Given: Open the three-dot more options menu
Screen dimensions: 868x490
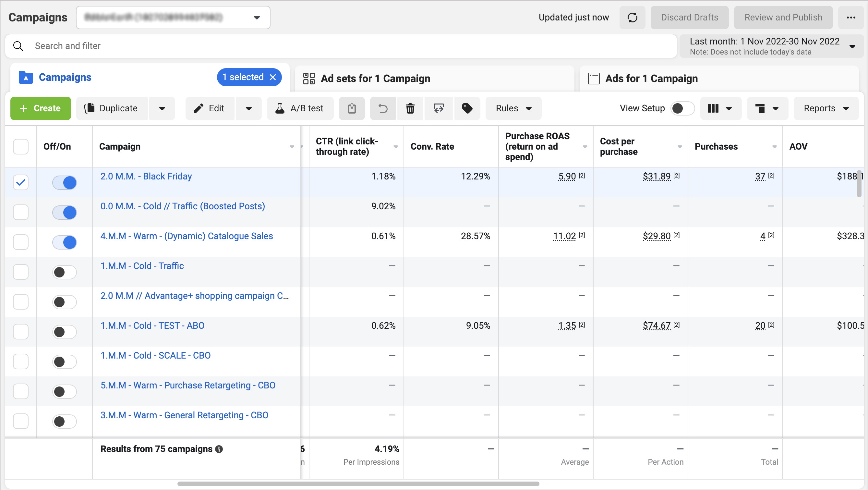Looking at the screenshot, I should pyautogui.click(x=851, y=18).
